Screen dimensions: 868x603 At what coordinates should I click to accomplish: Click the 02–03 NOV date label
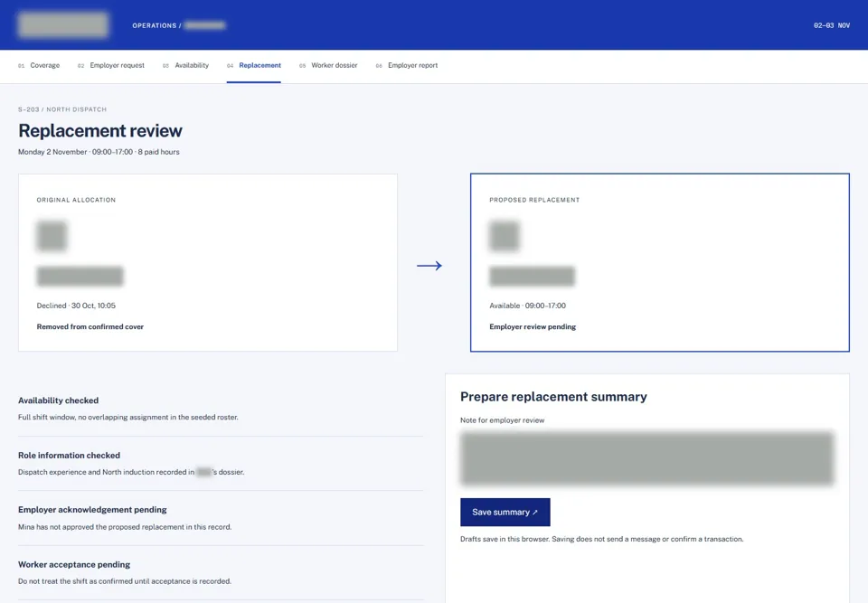(x=832, y=25)
